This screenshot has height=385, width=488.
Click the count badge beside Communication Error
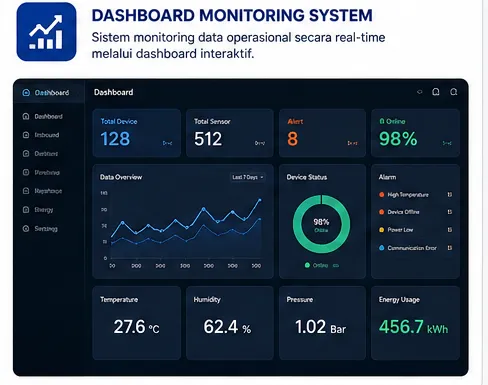click(450, 248)
